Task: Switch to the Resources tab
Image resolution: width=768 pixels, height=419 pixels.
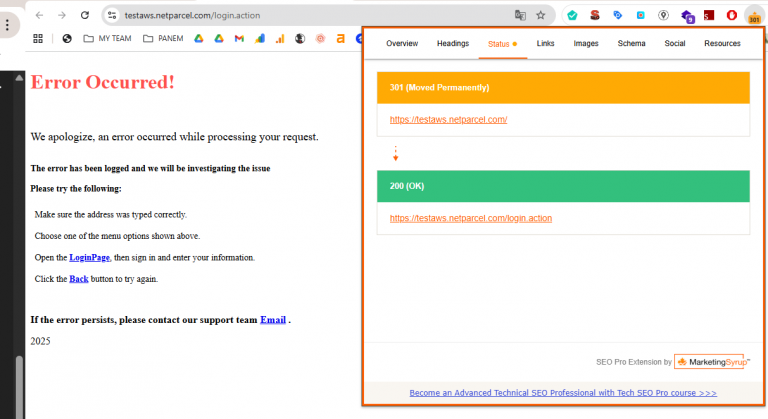Action: coord(722,43)
